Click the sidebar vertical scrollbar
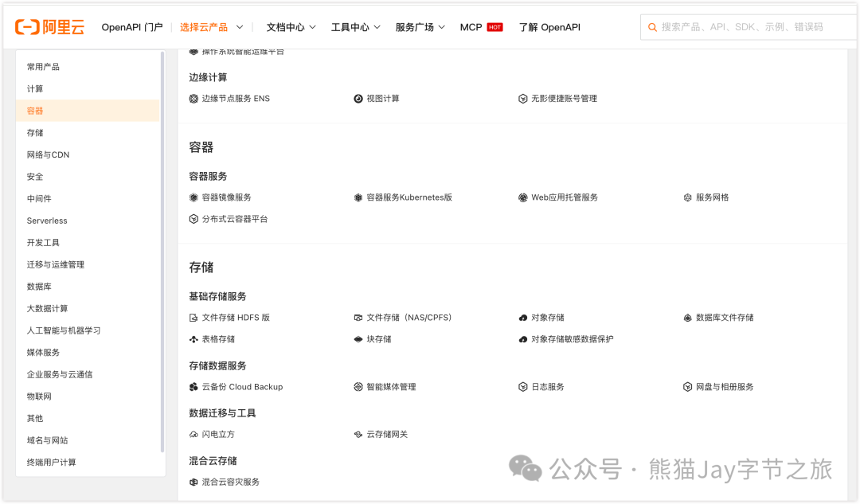The height and width of the screenshot is (504, 860). pyautogui.click(x=162, y=252)
